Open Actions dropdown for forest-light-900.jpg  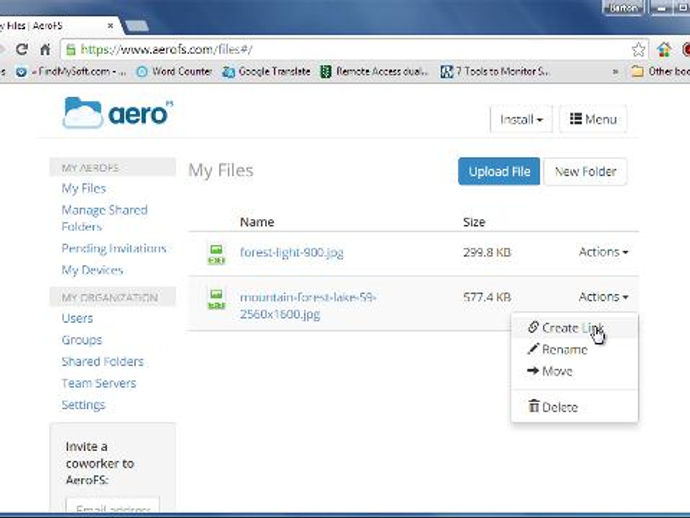603,252
